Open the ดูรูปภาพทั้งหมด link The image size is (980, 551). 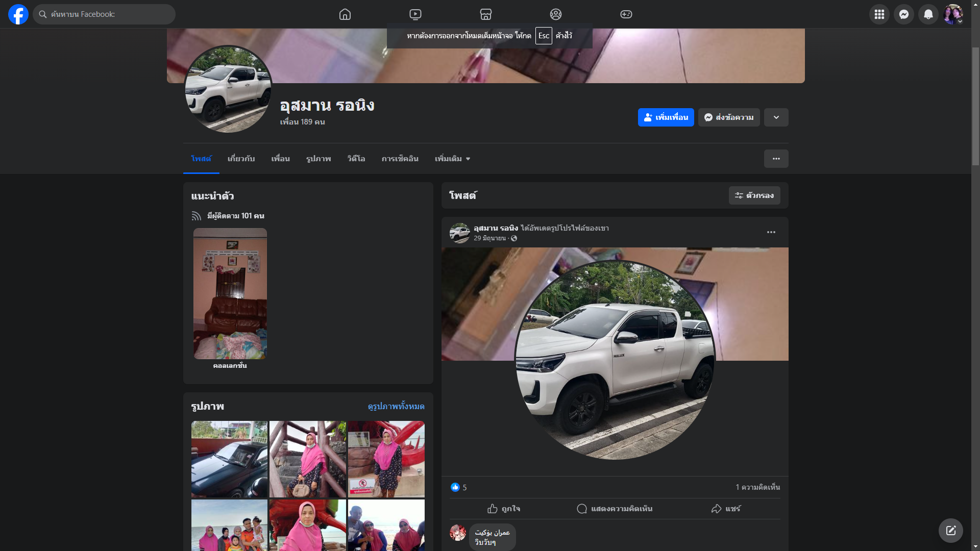396,406
